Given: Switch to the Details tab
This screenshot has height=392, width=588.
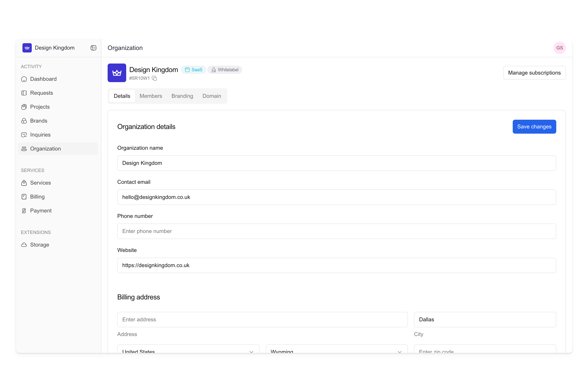Looking at the screenshot, I should coord(122,96).
